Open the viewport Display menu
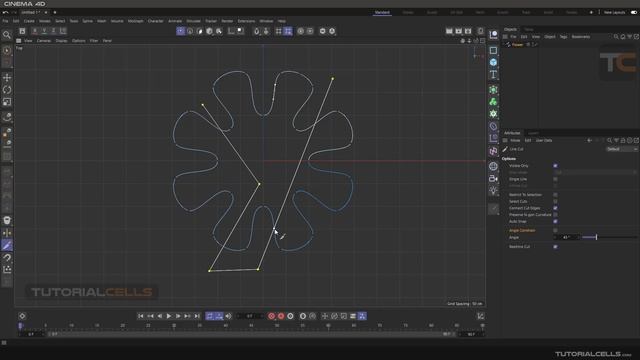Image resolution: width=640 pixels, height=360 pixels. point(61,41)
